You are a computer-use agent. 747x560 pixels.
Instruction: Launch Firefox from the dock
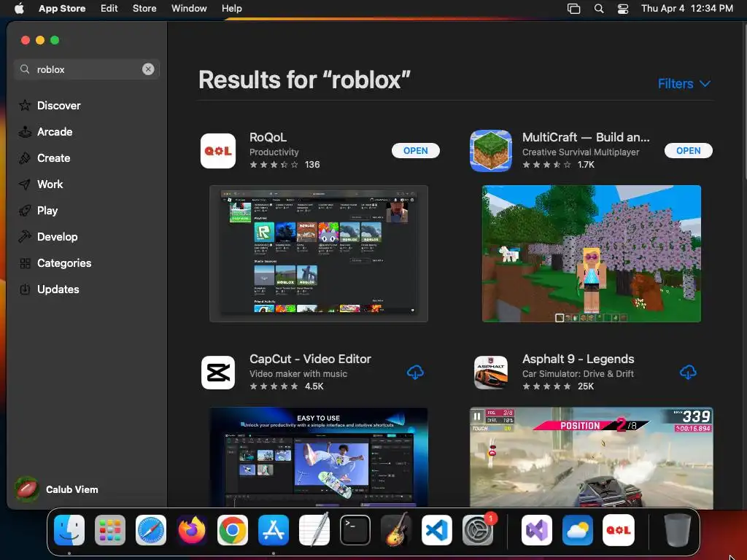coord(192,530)
